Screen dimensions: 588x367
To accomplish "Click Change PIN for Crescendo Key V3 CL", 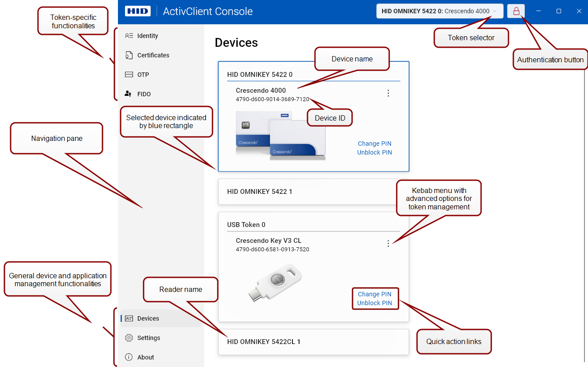I will point(374,294).
